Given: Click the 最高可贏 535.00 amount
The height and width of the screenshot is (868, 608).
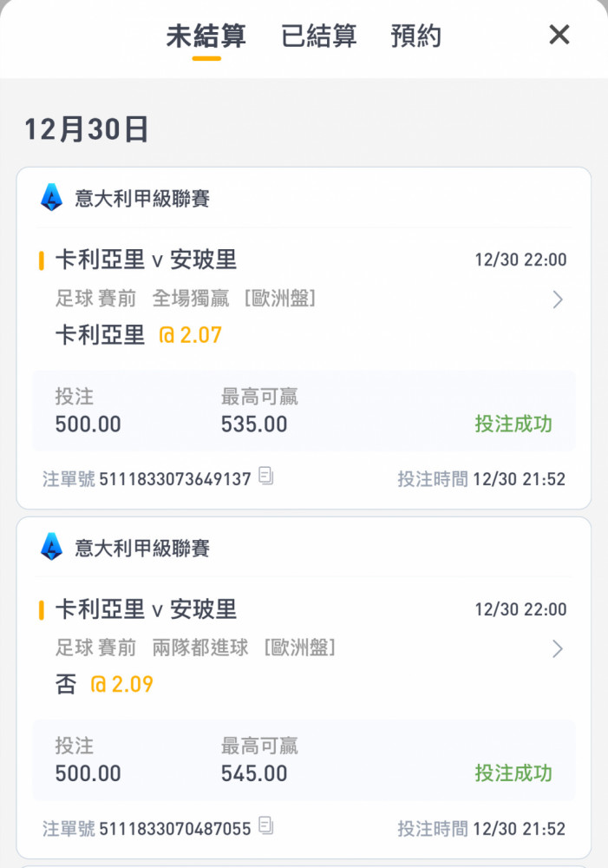Looking at the screenshot, I should pyautogui.click(x=254, y=424).
